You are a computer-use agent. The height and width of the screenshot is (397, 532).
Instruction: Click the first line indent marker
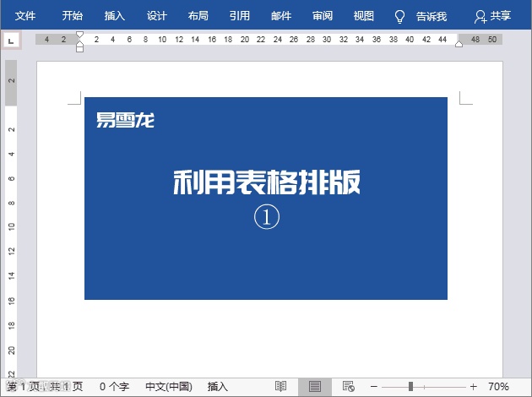[79, 35]
